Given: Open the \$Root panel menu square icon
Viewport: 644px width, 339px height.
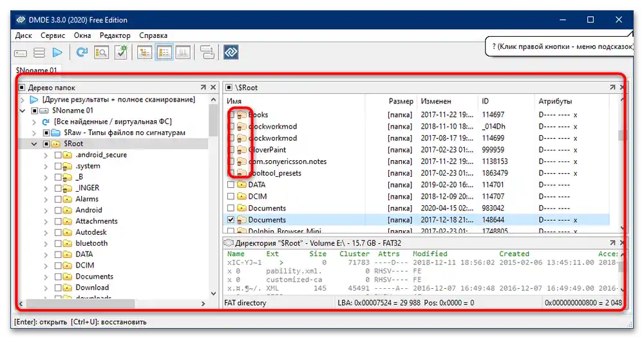Looking at the screenshot, I should (229, 87).
